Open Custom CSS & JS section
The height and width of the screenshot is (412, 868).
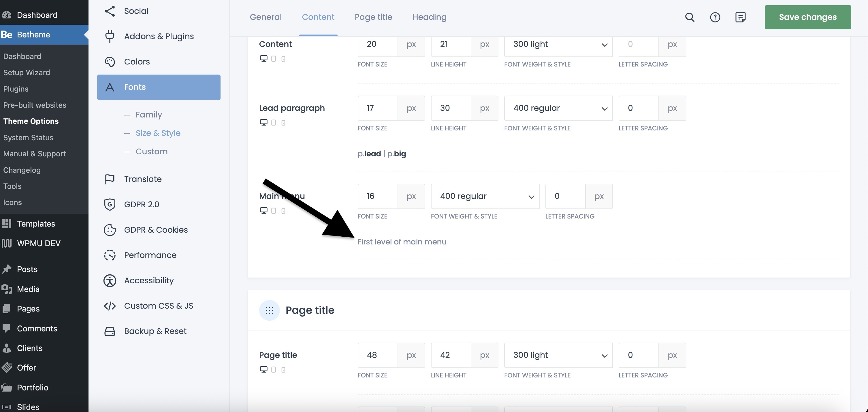(x=158, y=306)
